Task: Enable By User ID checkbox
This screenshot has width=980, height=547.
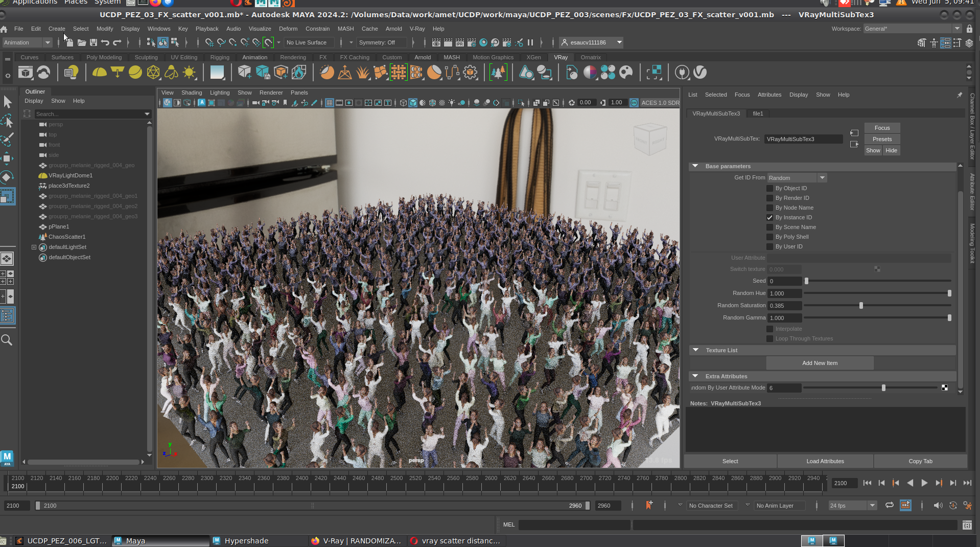Action: (x=769, y=246)
